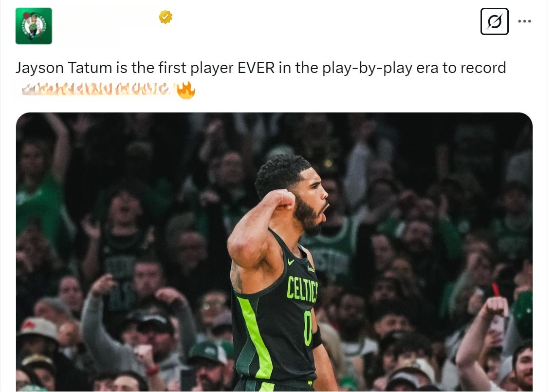This screenshot has width=555, height=392.
Task: Open Grok explain post icon
Action: point(494,21)
